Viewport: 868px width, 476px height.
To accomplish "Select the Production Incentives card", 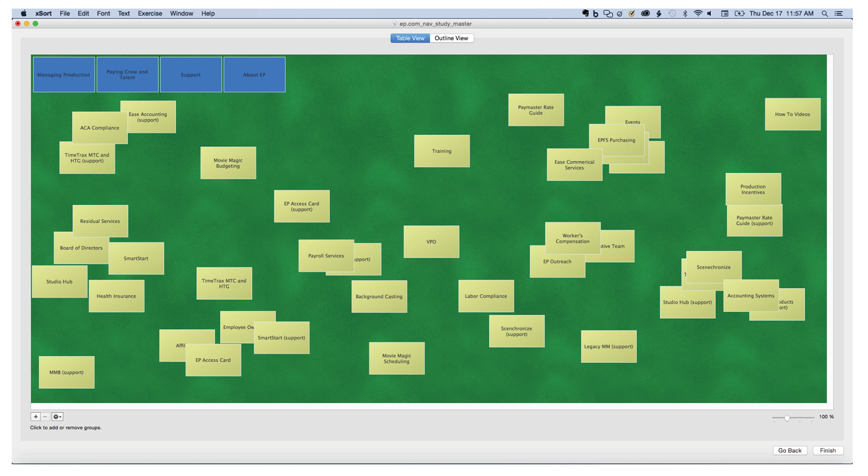I will coord(753,189).
